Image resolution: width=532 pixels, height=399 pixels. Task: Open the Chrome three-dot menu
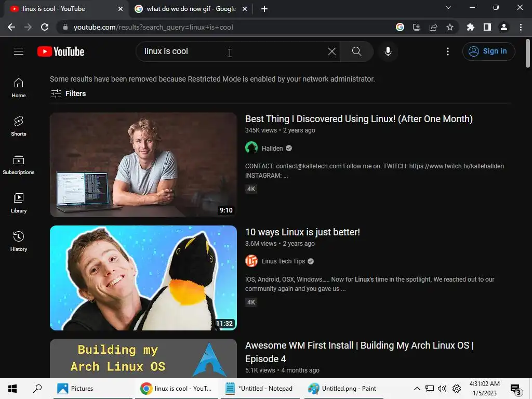coord(521,27)
